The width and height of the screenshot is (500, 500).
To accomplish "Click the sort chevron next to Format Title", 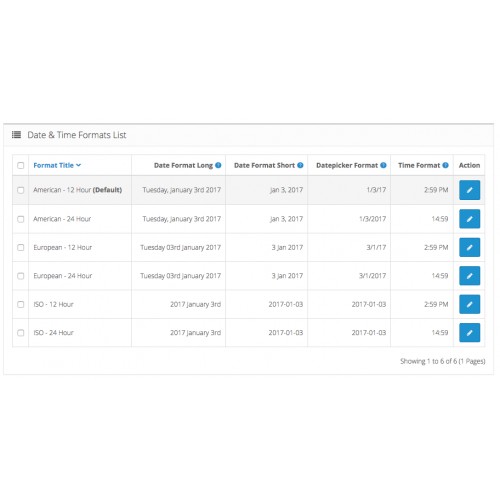I will click(78, 165).
